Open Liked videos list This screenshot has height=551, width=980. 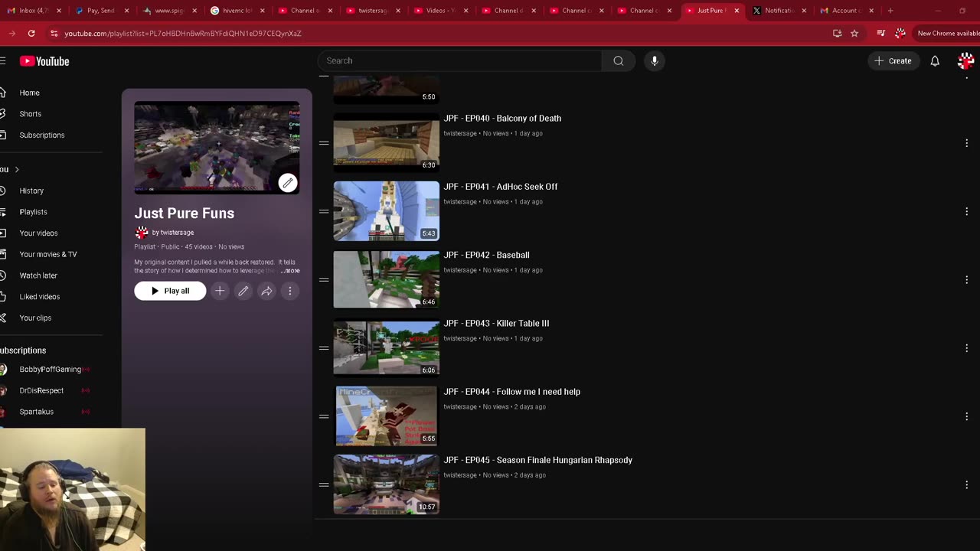pos(39,297)
